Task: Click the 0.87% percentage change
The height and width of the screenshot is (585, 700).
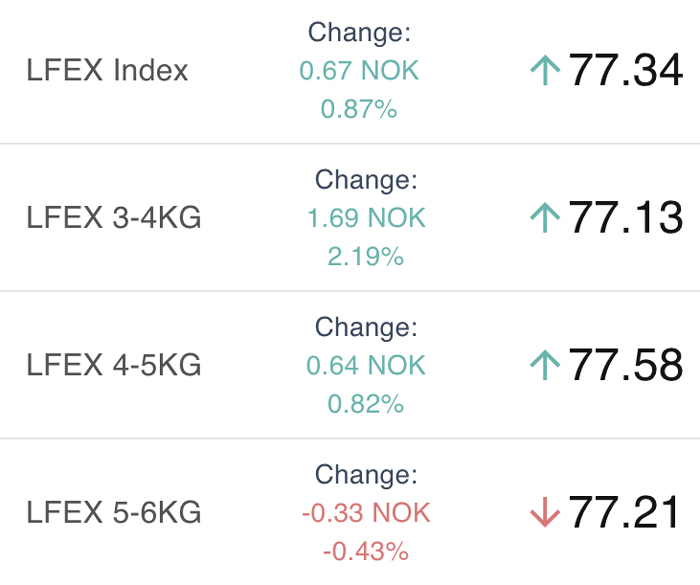Action: 359,109
